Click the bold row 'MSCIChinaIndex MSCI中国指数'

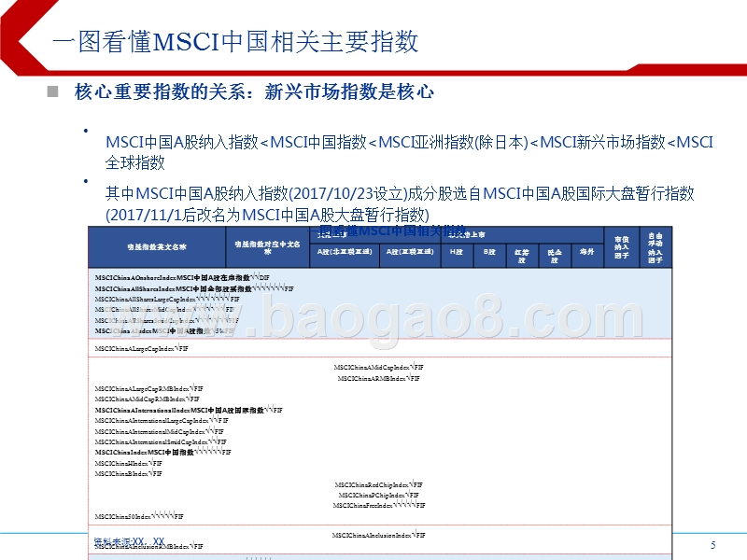[x=162, y=453]
